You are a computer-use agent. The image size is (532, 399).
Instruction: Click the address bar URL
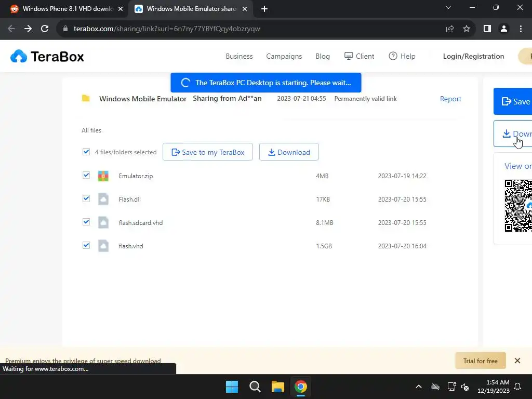coord(167,29)
